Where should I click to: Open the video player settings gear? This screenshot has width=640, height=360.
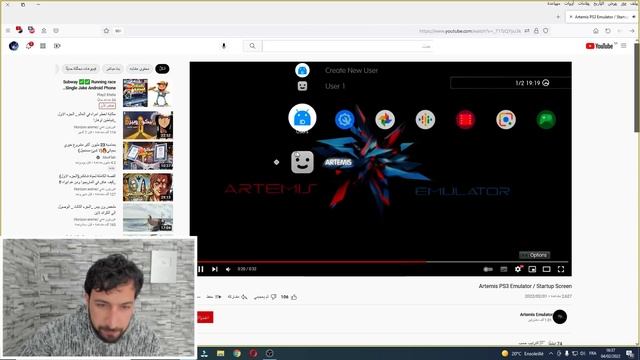(518, 269)
